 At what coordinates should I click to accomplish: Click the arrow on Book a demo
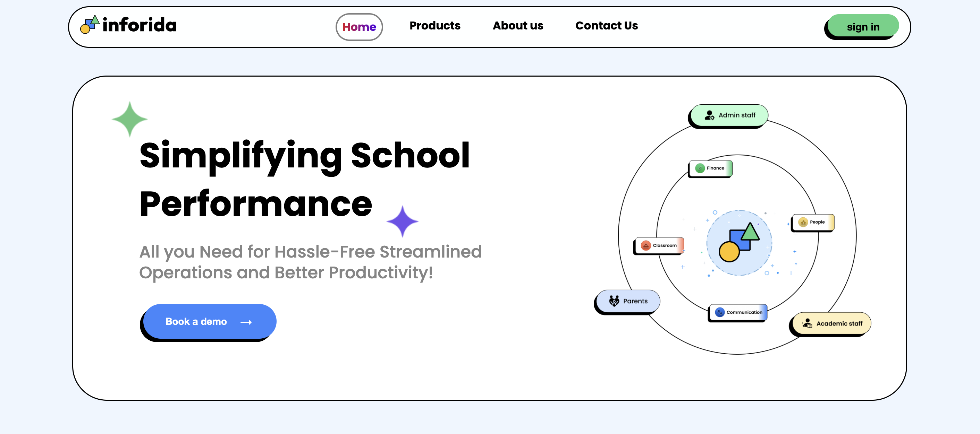click(x=246, y=322)
